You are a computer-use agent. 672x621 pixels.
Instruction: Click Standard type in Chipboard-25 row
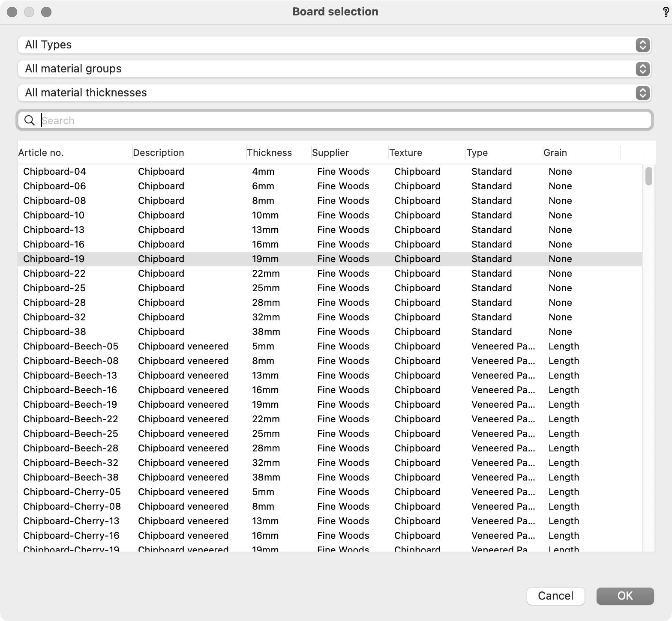492,288
